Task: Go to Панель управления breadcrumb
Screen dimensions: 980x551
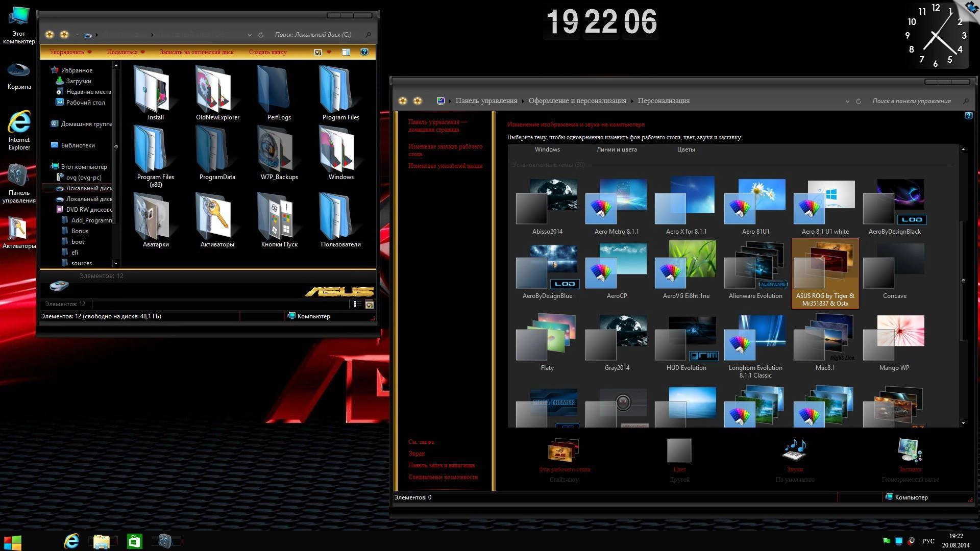Action: coord(486,101)
